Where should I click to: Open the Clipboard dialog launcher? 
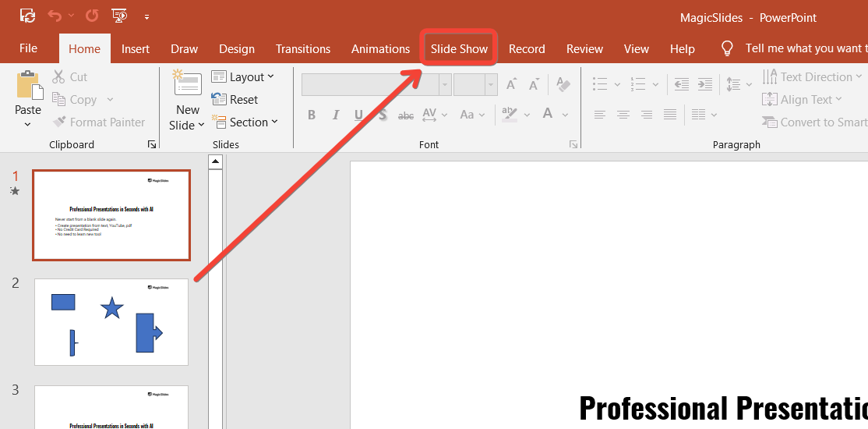[152, 144]
